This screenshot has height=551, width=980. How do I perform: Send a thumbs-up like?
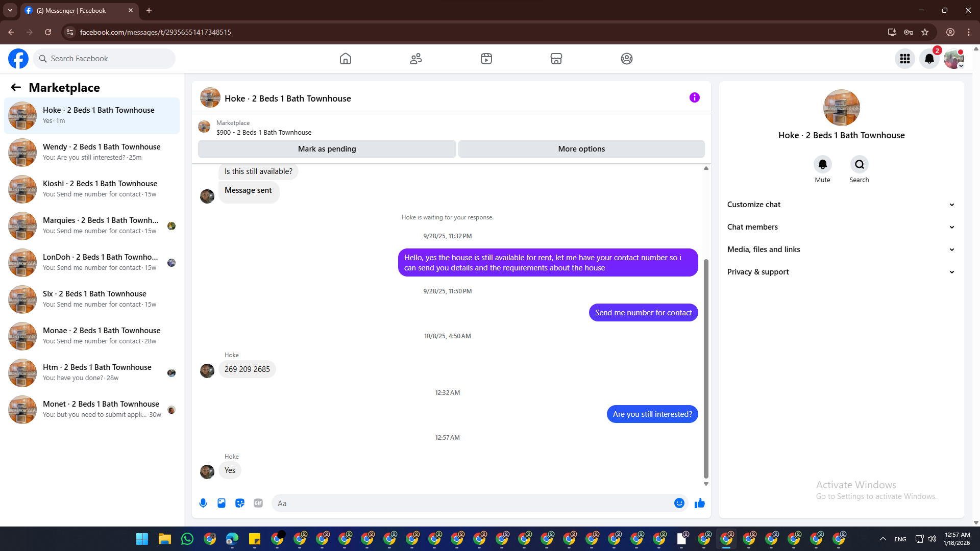coord(699,503)
